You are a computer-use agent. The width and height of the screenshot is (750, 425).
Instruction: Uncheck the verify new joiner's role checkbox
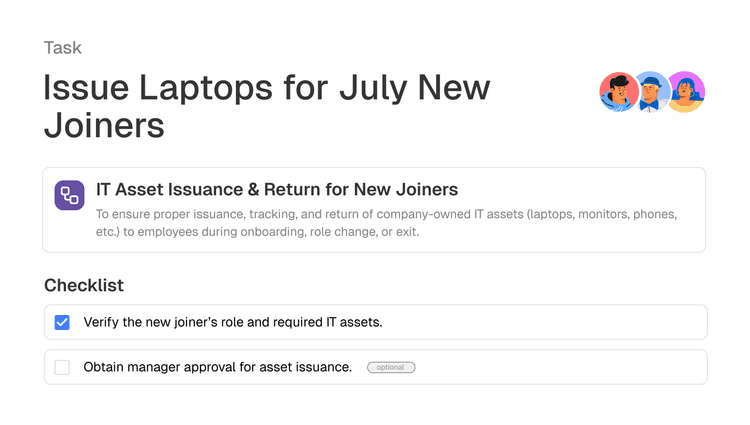[x=62, y=322]
